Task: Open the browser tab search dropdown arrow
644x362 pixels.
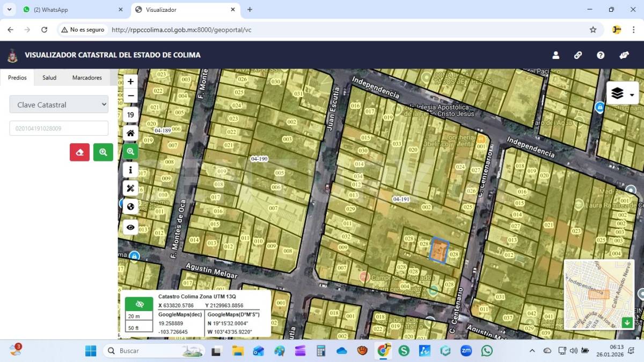Action: pyautogui.click(x=10, y=10)
